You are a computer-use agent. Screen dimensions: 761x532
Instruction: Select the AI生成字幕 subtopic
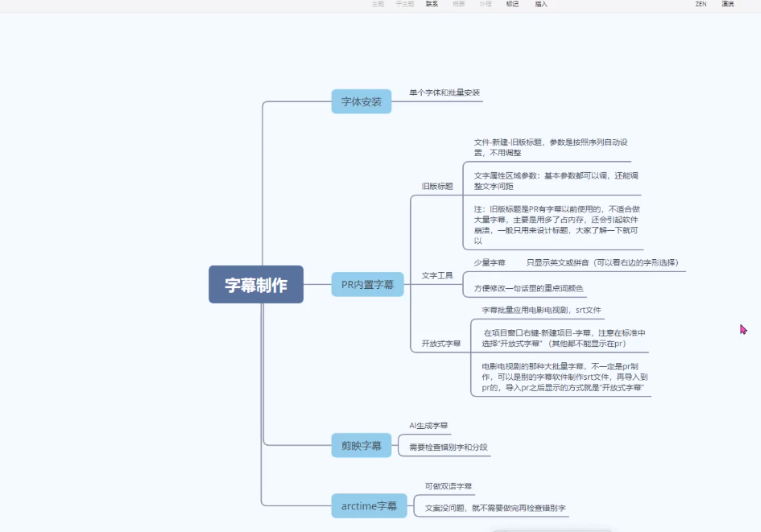(x=428, y=426)
